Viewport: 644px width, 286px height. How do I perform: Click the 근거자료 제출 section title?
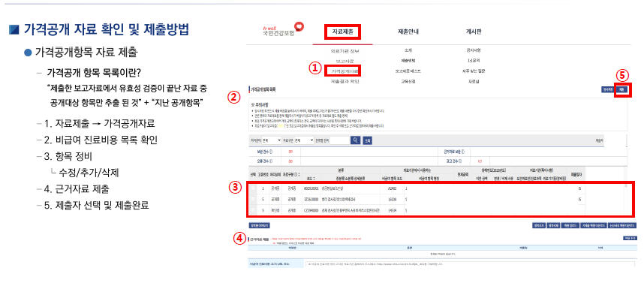pos(259,239)
